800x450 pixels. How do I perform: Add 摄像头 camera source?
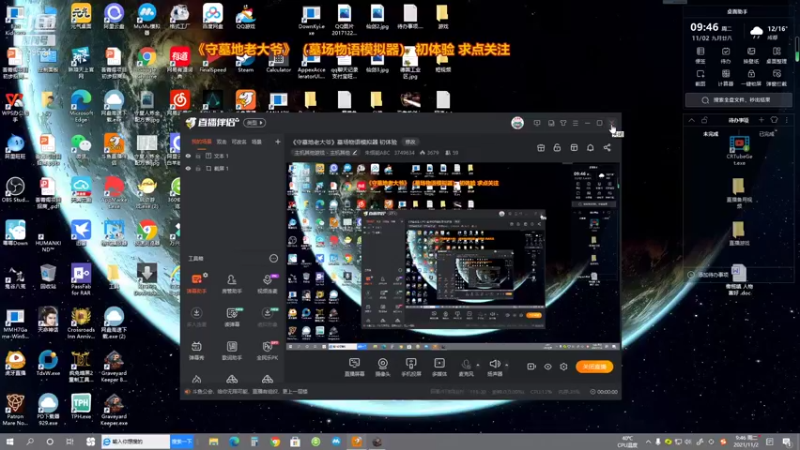pos(383,367)
